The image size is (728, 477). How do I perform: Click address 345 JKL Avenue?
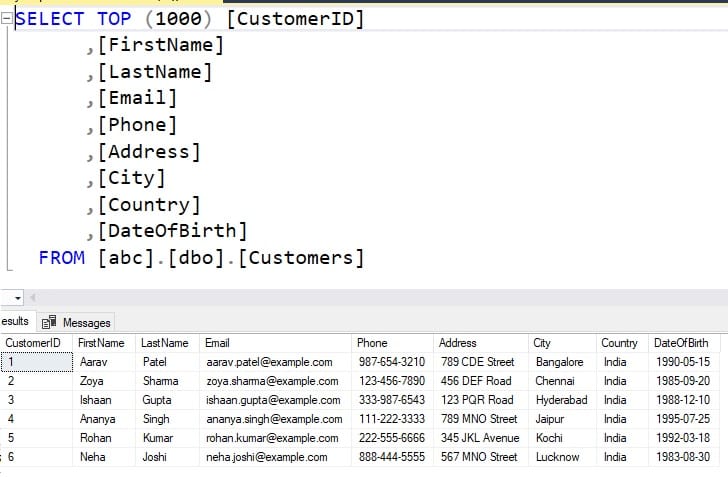(x=480, y=438)
